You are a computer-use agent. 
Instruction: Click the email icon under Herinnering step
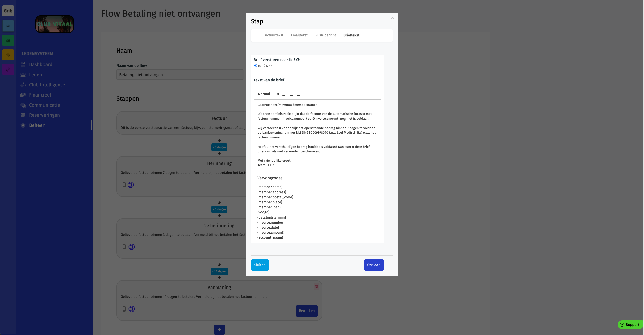click(131, 185)
